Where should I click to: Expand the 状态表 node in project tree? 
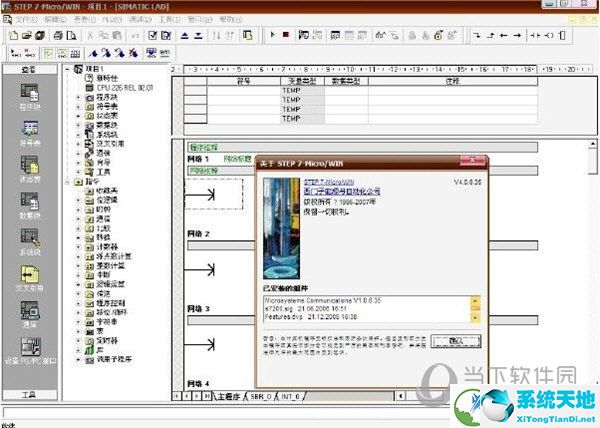78,116
